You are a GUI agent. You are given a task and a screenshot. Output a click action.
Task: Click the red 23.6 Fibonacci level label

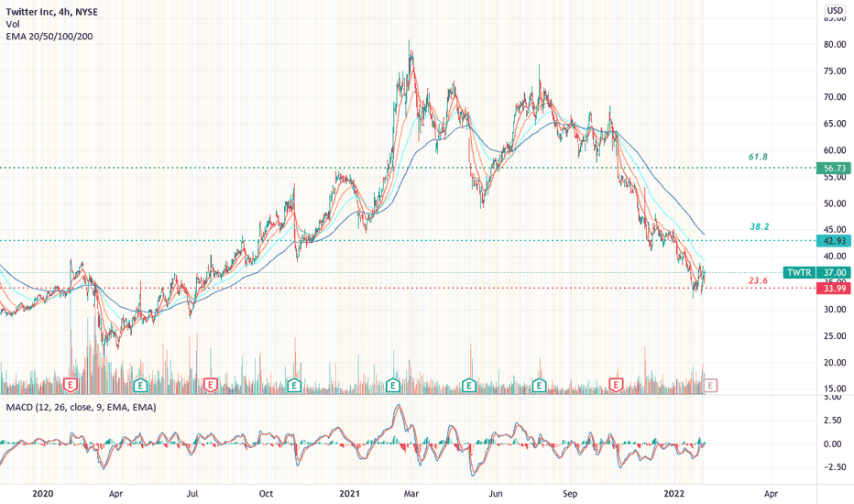point(758,280)
